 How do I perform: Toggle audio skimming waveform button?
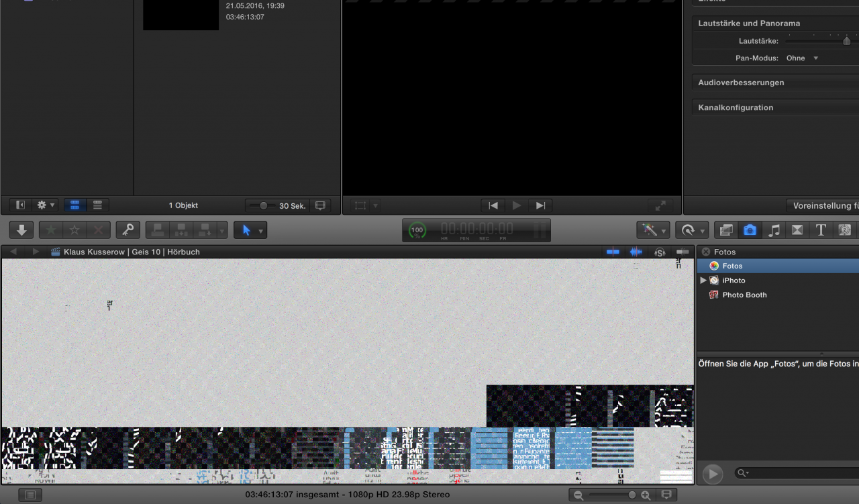[x=636, y=252]
